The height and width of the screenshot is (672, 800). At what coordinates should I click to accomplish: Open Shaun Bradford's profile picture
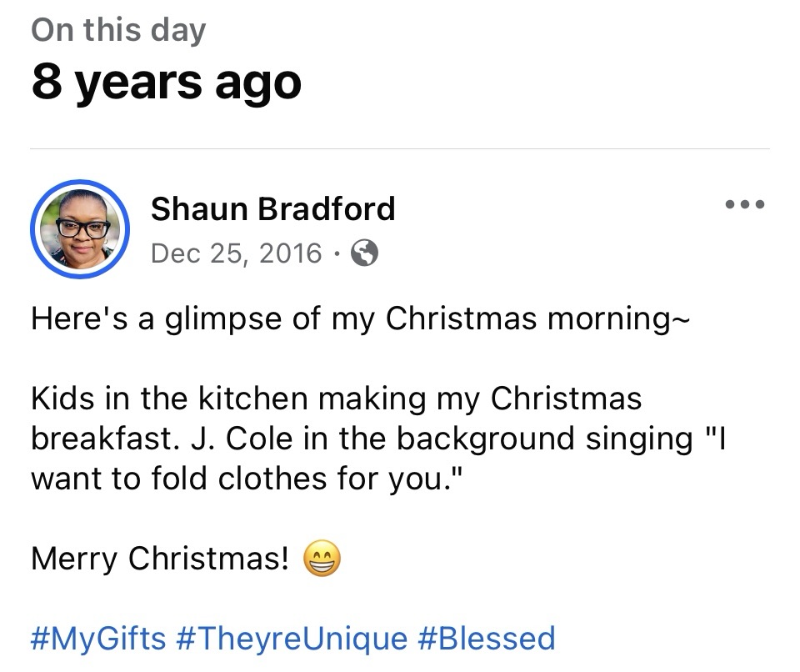[80, 228]
